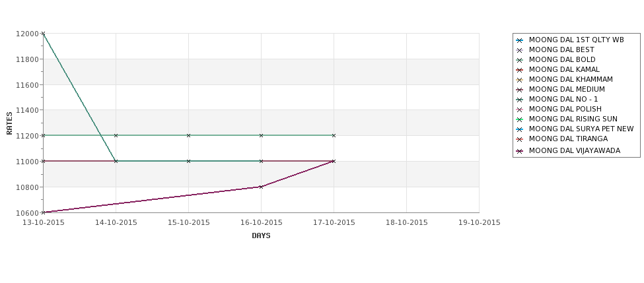Click the MOONG DAL SURYA PET NEW legend marker

(x=520, y=129)
